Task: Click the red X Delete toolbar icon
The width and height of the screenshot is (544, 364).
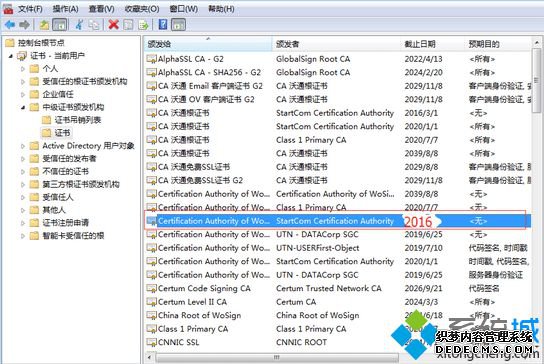Action: (113, 25)
